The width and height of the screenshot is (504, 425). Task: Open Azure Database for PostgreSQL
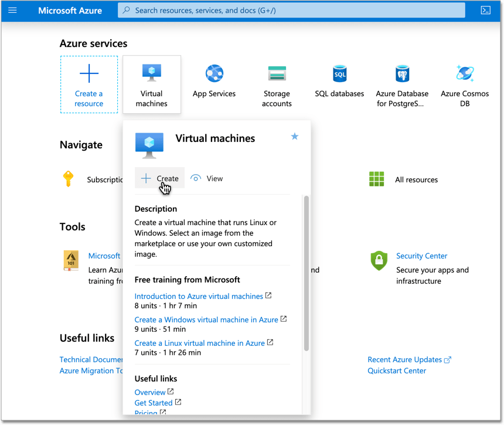click(x=402, y=74)
